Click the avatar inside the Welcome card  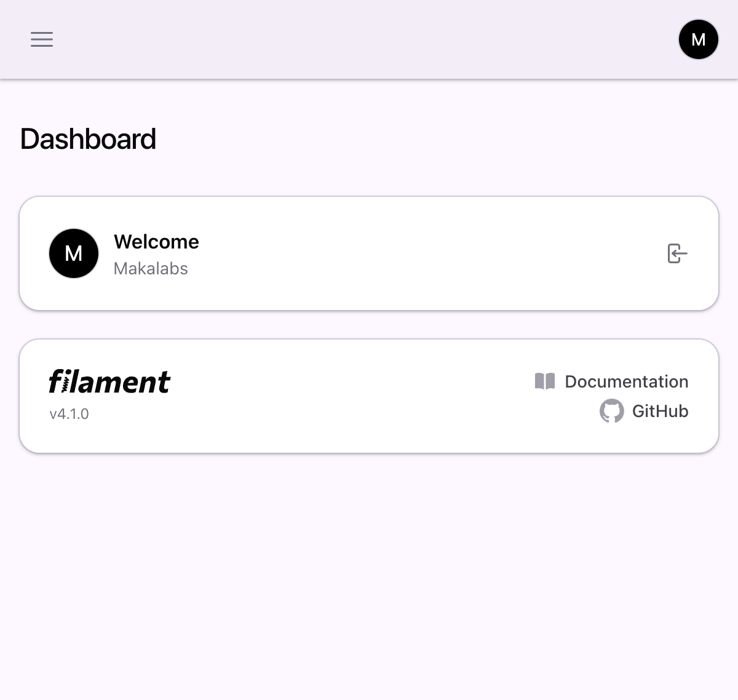(x=73, y=253)
